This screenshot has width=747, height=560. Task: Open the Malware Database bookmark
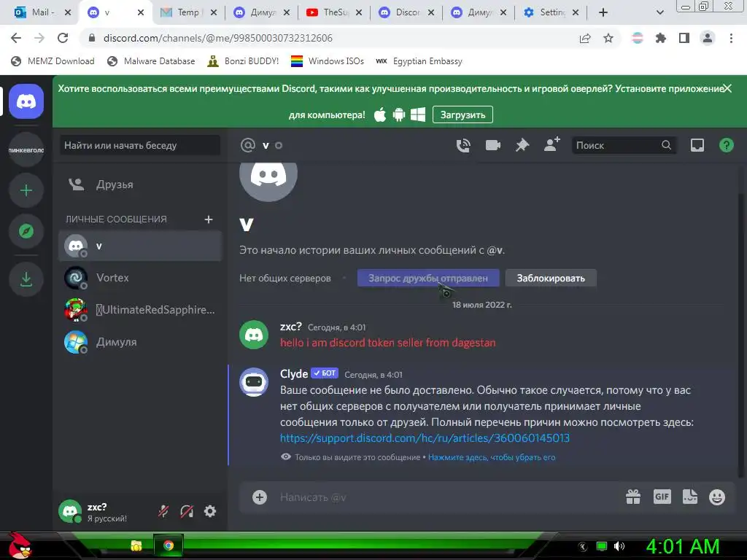point(152,61)
